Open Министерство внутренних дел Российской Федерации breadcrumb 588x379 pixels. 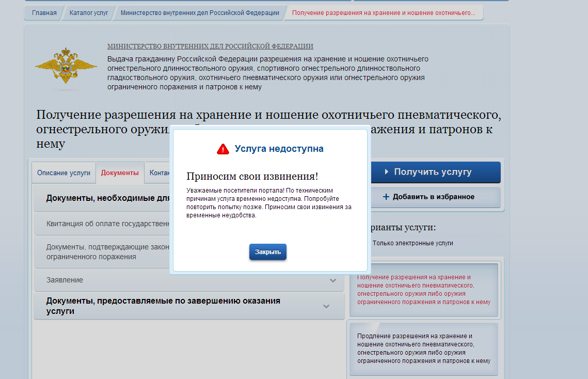click(200, 13)
